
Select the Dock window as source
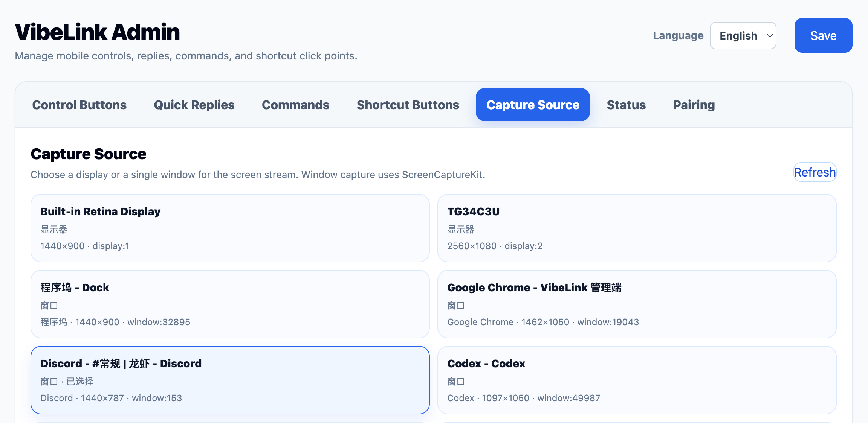pyautogui.click(x=229, y=304)
